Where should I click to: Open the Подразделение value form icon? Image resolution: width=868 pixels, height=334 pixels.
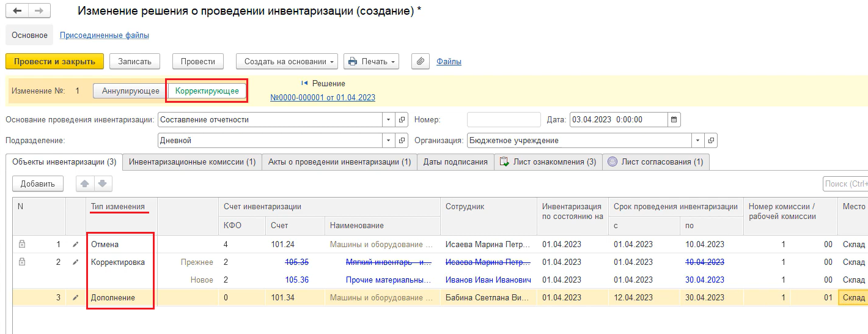(402, 141)
